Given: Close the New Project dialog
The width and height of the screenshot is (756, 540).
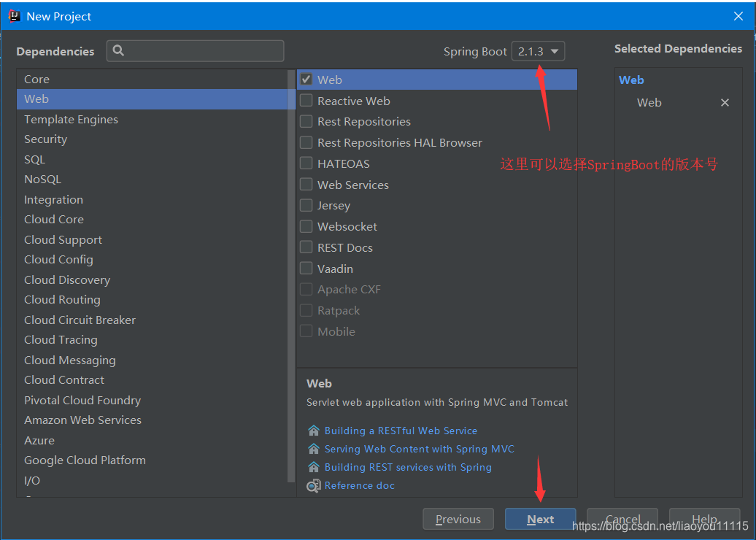Looking at the screenshot, I should (x=738, y=16).
